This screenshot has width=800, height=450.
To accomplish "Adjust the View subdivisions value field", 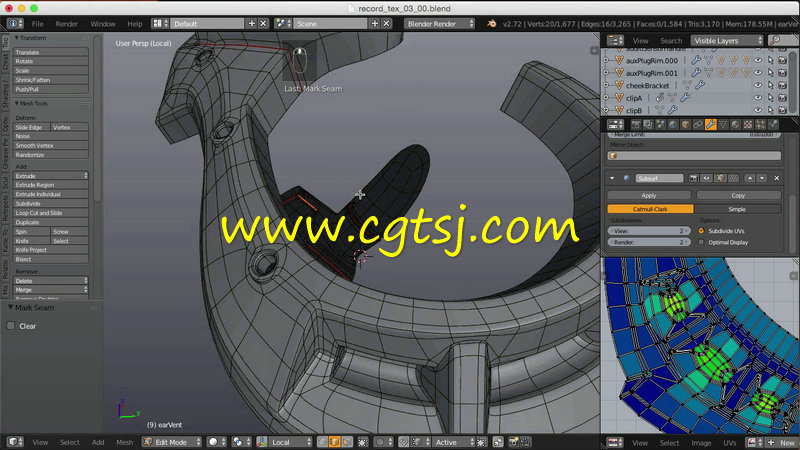I will point(649,231).
